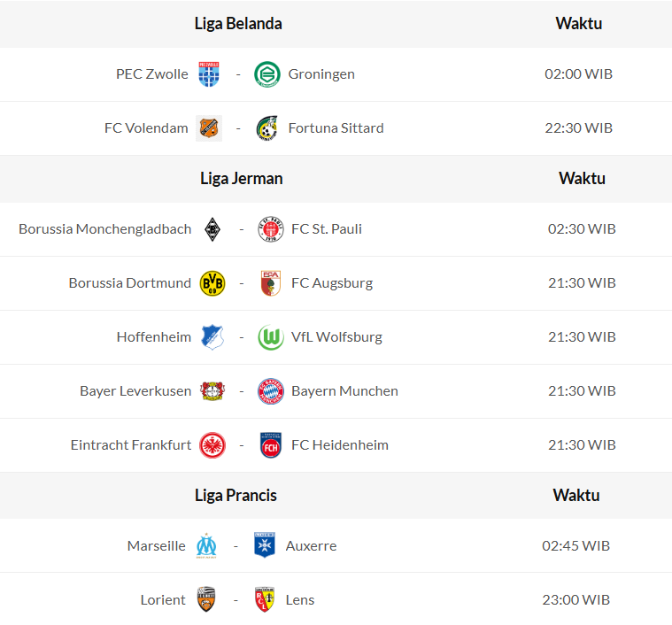This screenshot has height=625, width=672.
Task: Open the Borussia Monchengladbach team link
Action: [x=105, y=229]
